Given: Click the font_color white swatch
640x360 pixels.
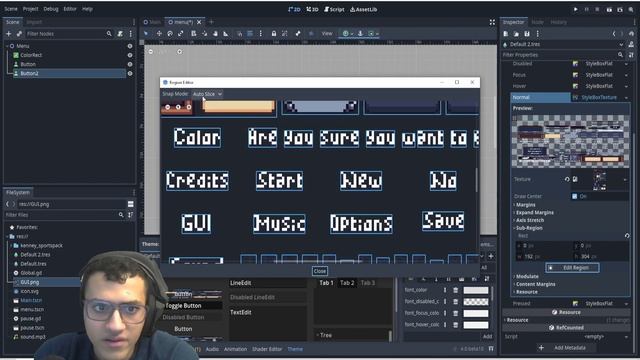Looking at the screenshot, I should (x=476, y=290).
